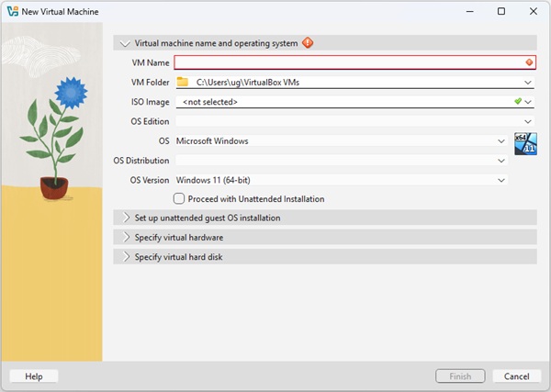Click the VirtualBox logo in title bar
This screenshot has height=392, width=551.
[12, 11]
